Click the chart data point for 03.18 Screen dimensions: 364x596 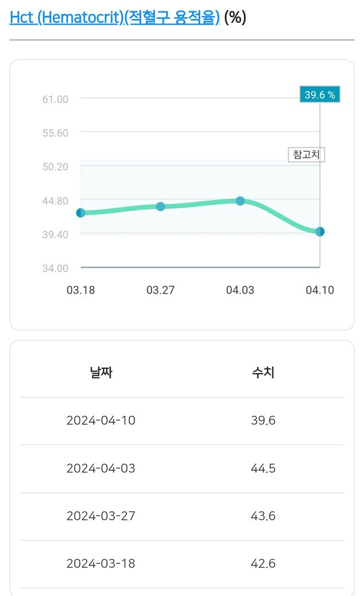click(81, 213)
